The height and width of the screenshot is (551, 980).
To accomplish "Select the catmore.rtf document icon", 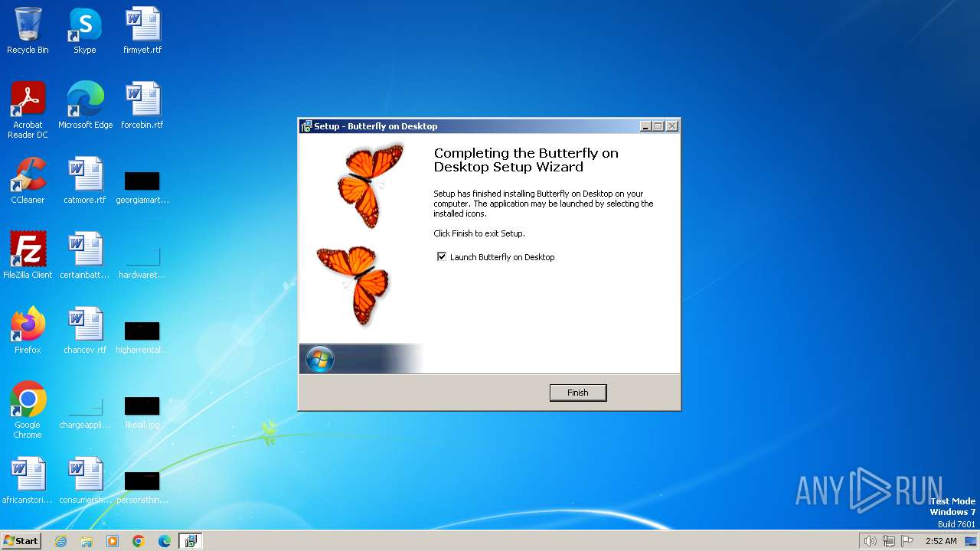I will [85, 181].
